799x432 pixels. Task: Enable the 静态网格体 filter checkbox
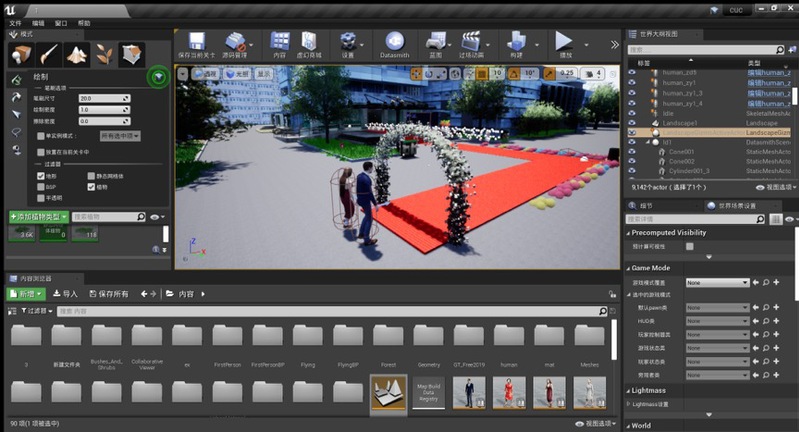tap(92, 175)
